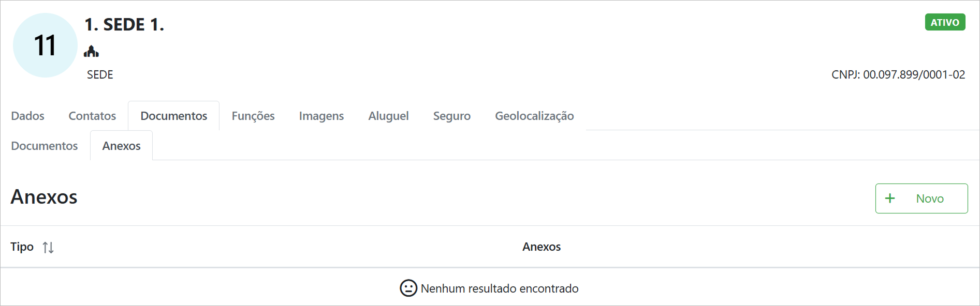This screenshot has width=980, height=306.
Task: Click the green ATIVO status badge
Action: click(x=945, y=22)
